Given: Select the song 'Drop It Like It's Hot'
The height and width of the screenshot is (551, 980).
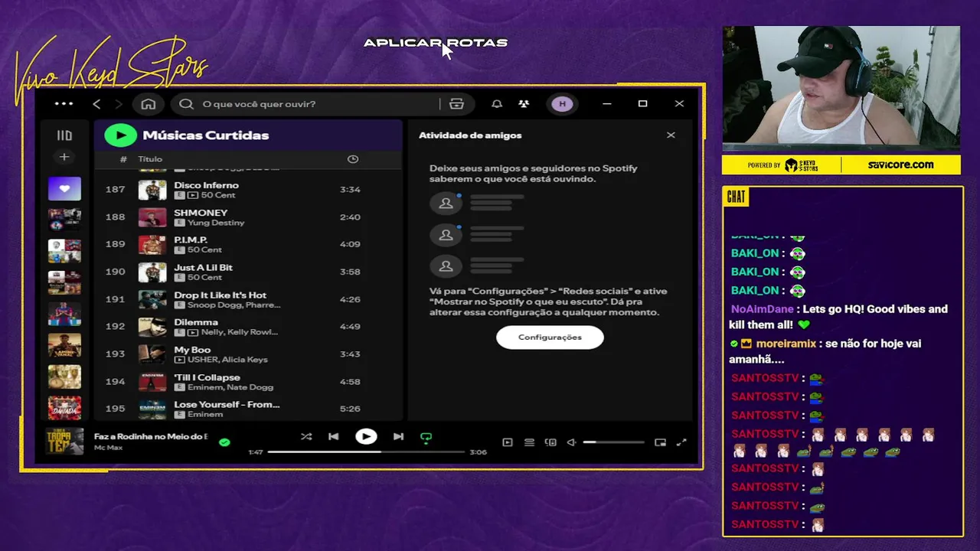Looking at the screenshot, I should pyautogui.click(x=220, y=295).
